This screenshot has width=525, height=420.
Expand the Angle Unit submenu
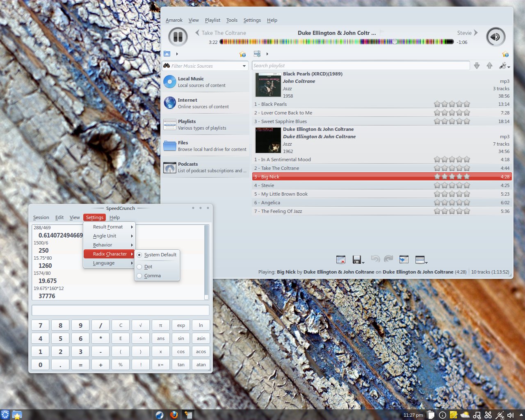pos(109,236)
